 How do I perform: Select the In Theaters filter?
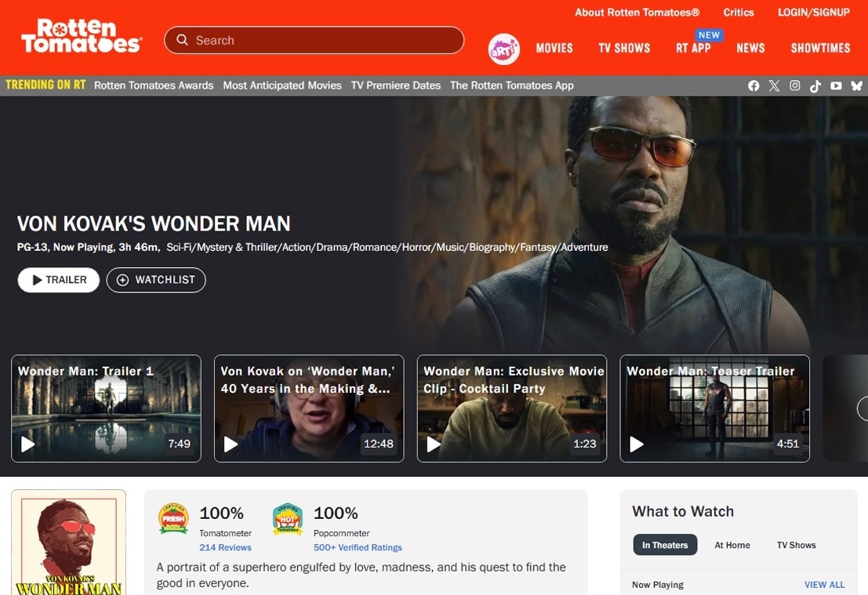click(x=665, y=544)
